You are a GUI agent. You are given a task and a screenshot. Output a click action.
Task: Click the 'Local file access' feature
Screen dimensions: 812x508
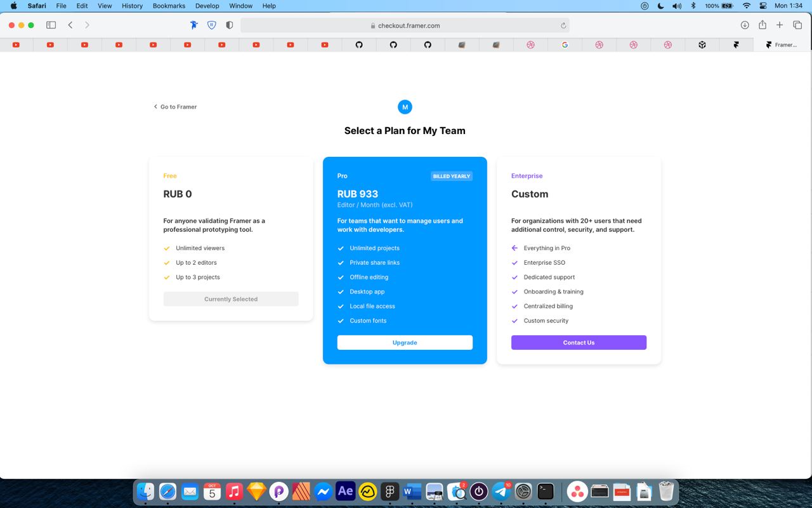point(372,306)
